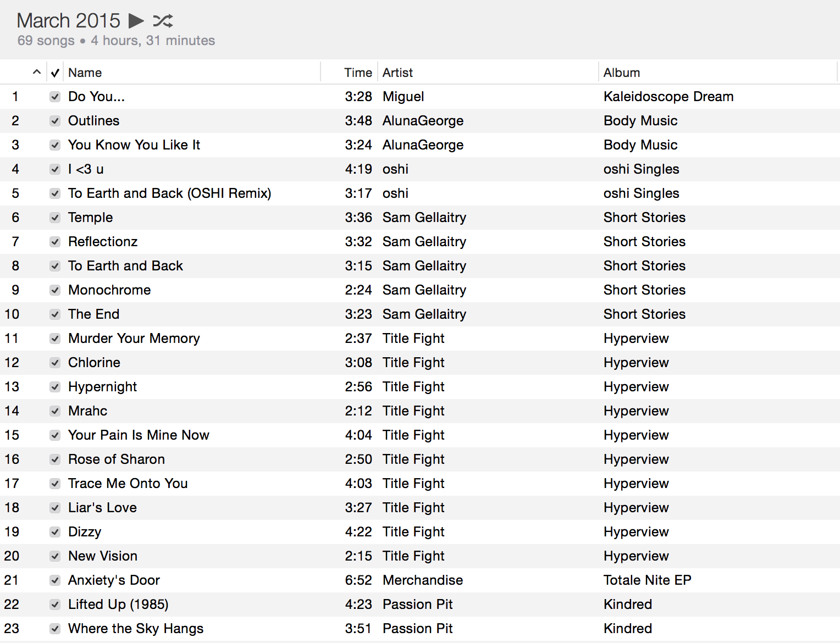Click the checkmark column header
Image resolution: width=840 pixels, height=643 pixels.
[x=55, y=73]
